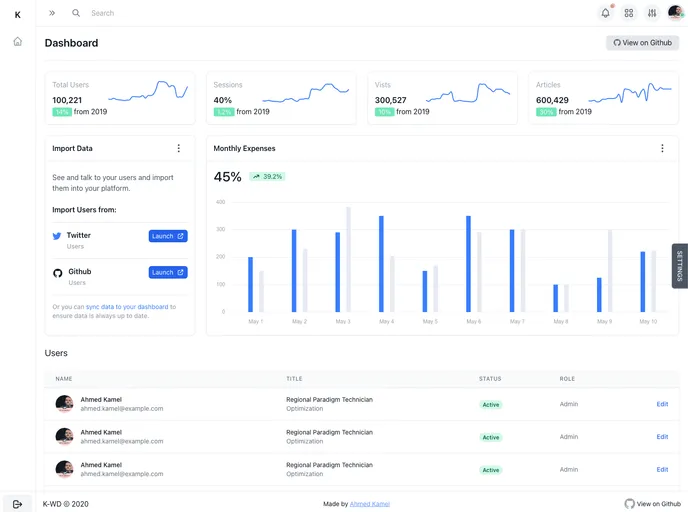Launch Github users import
688x512 pixels.
coord(168,272)
